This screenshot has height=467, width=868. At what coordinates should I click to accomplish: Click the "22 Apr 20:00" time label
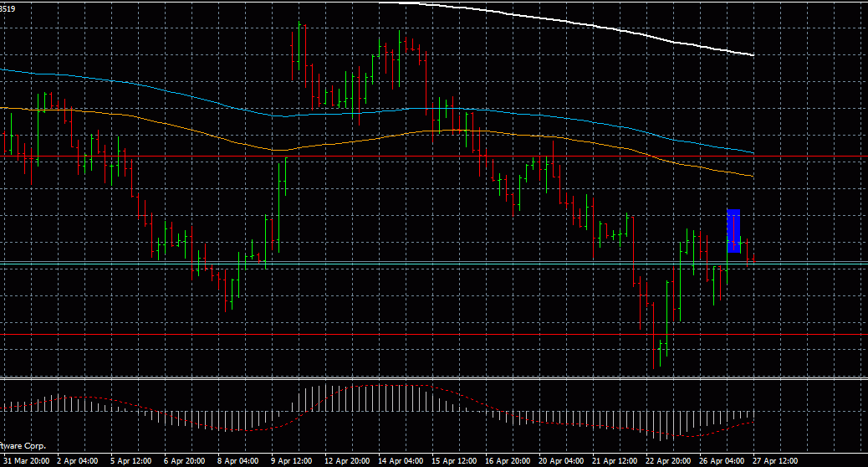(x=668, y=461)
